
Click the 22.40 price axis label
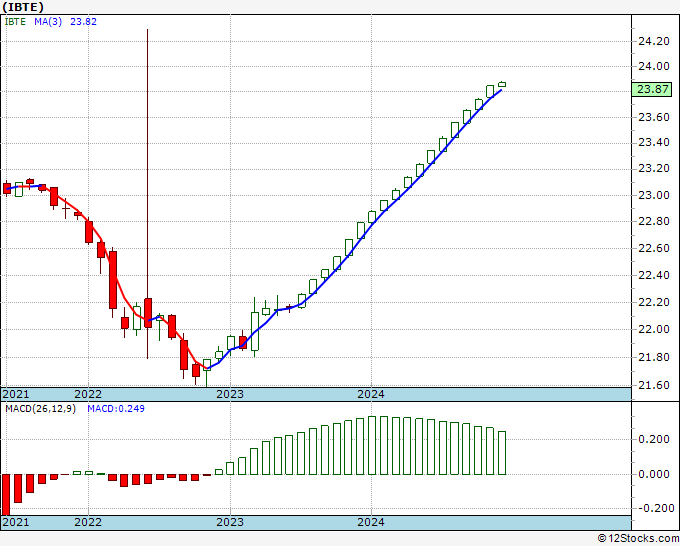coord(654,275)
